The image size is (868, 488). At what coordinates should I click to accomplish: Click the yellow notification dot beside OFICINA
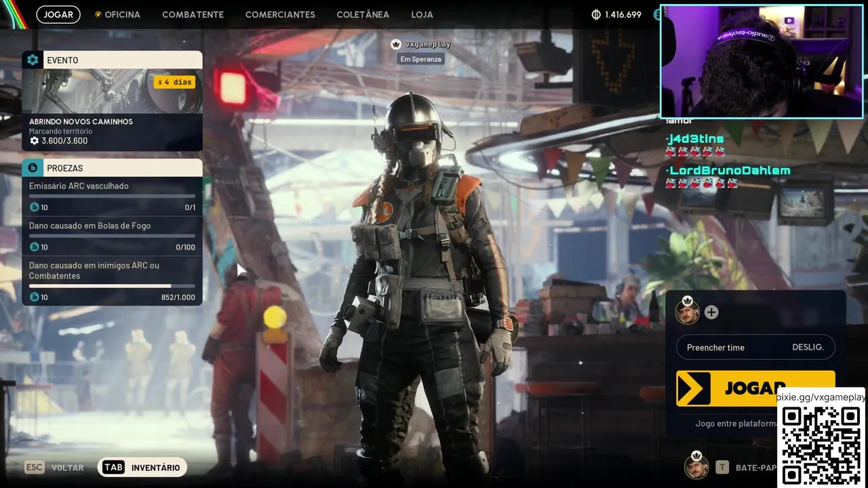(98, 14)
